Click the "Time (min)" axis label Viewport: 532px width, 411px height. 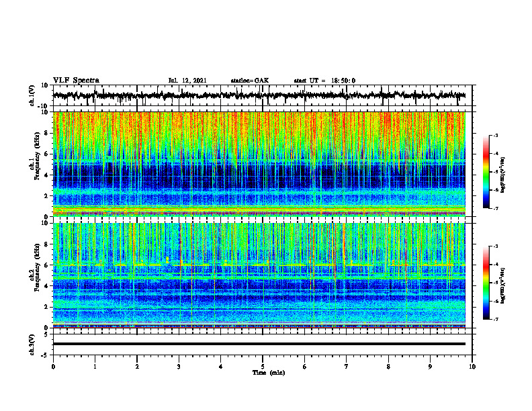[x=269, y=373]
